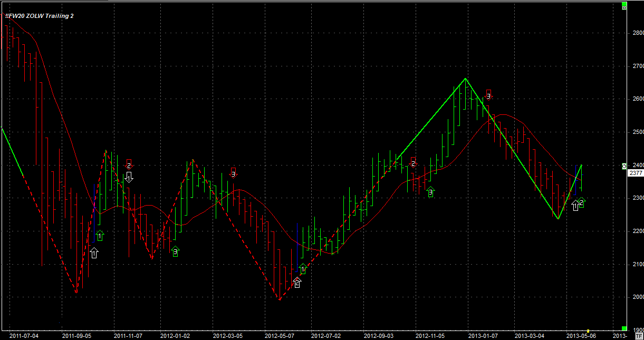Click the small circle icon beside price 2377

click(x=624, y=166)
